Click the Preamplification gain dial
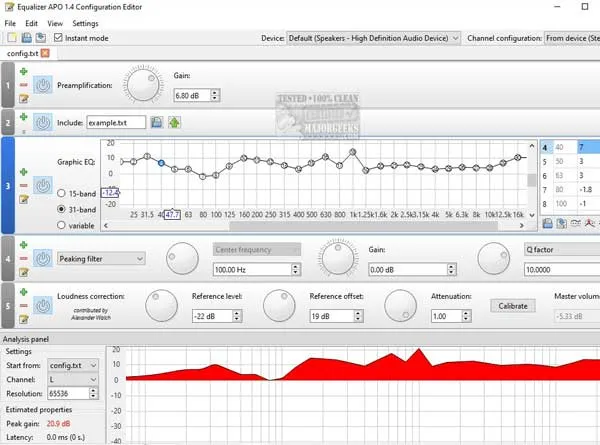600x445 pixels. [143, 85]
